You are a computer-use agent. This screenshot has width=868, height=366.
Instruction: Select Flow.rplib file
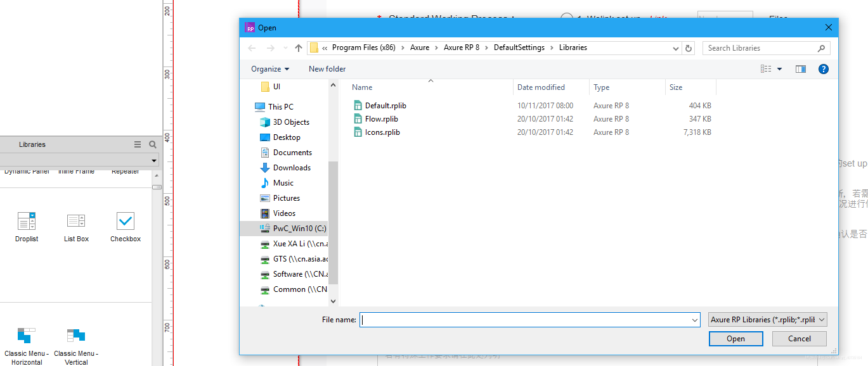382,119
